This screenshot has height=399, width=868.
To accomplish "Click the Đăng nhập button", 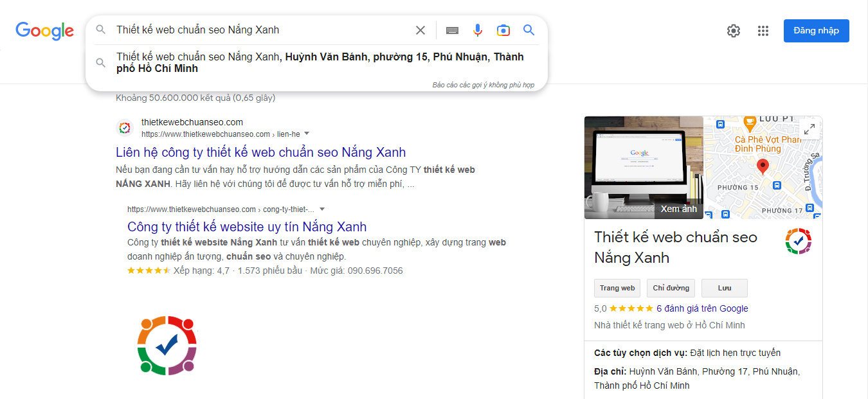I will click(816, 31).
